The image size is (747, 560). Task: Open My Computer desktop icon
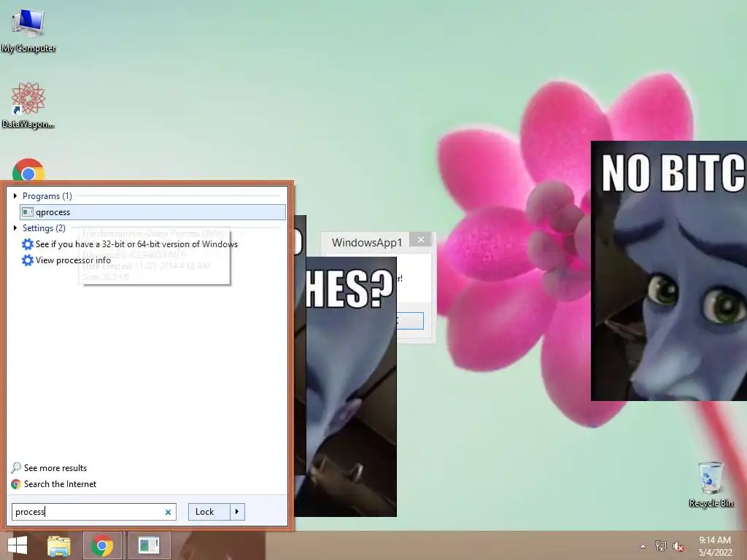pyautogui.click(x=28, y=29)
